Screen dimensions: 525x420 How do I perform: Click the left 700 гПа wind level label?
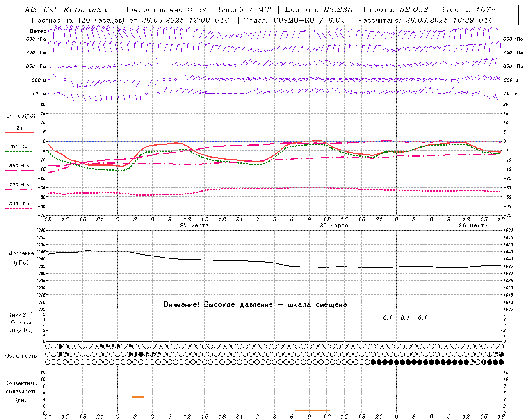(x=36, y=52)
